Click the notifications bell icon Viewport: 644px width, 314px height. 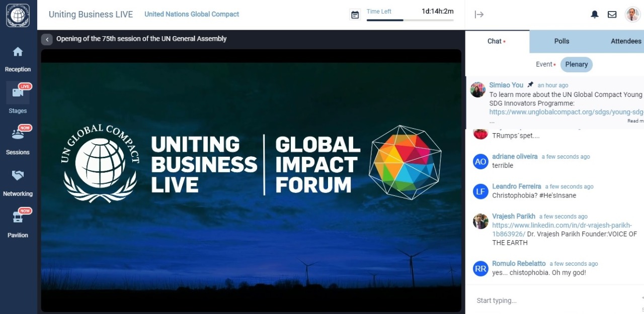pos(595,15)
